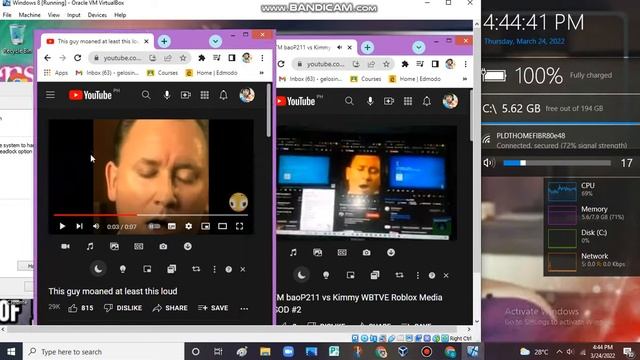Viewport: 640px width, 360px height.
Task: Open tab search dropdown in right Chrome
Action: coord(418,47)
